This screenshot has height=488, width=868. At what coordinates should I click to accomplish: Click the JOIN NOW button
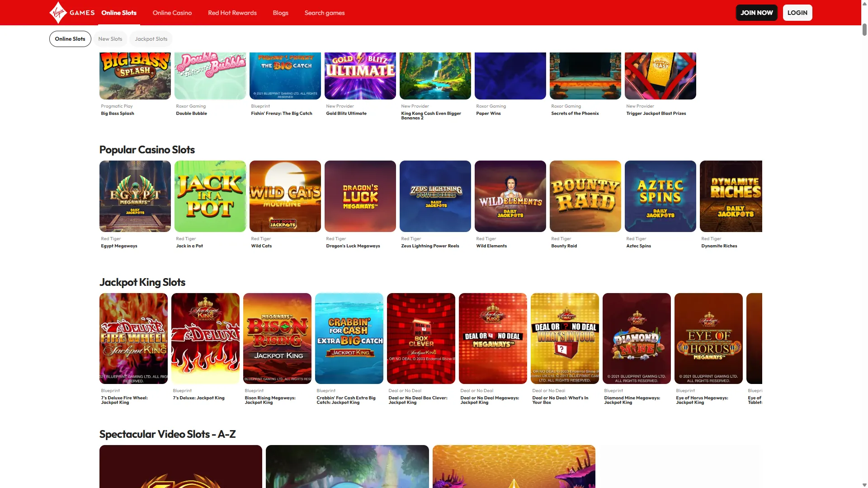(x=756, y=13)
